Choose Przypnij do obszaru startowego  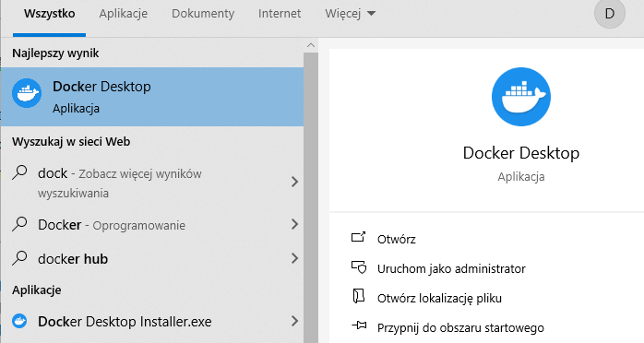(460, 328)
